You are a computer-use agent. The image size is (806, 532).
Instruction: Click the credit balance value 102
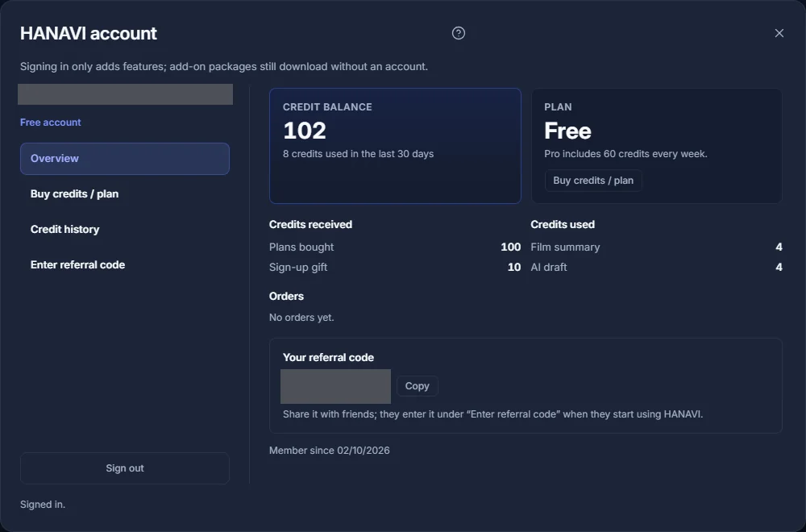pyautogui.click(x=305, y=131)
